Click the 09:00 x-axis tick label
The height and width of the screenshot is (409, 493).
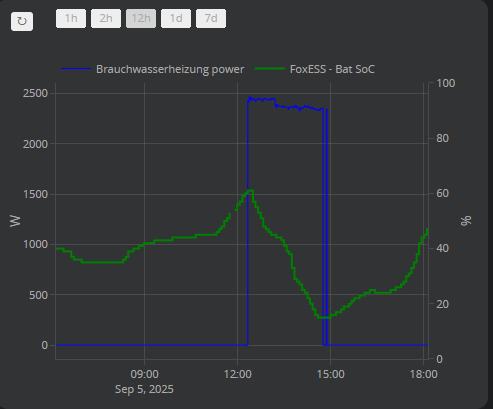(x=144, y=374)
